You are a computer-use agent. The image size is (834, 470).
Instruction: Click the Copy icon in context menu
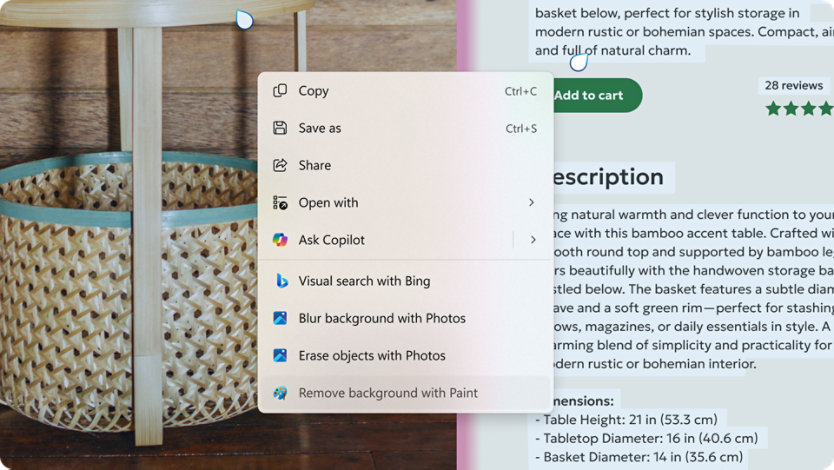(x=280, y=91)
